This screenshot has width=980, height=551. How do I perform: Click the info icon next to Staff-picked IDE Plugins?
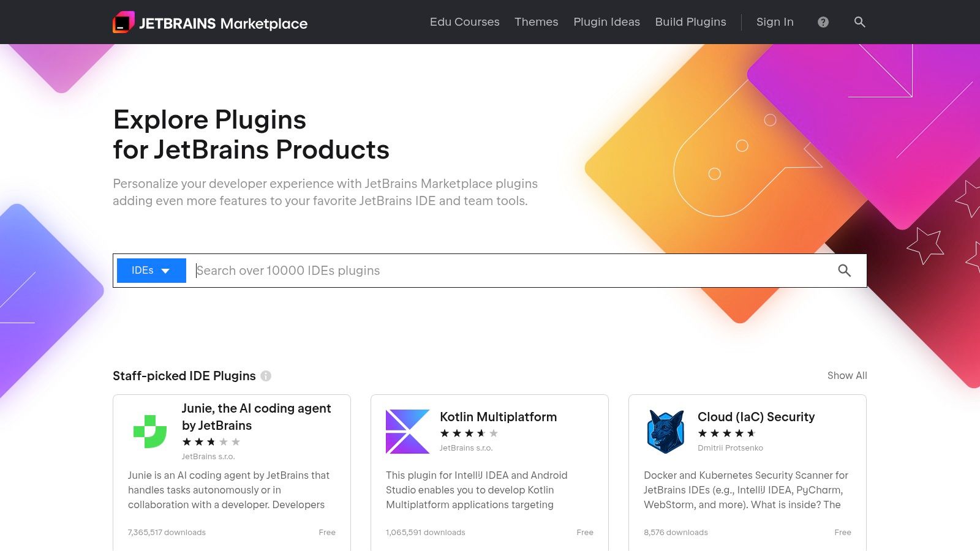click(266, 376)
